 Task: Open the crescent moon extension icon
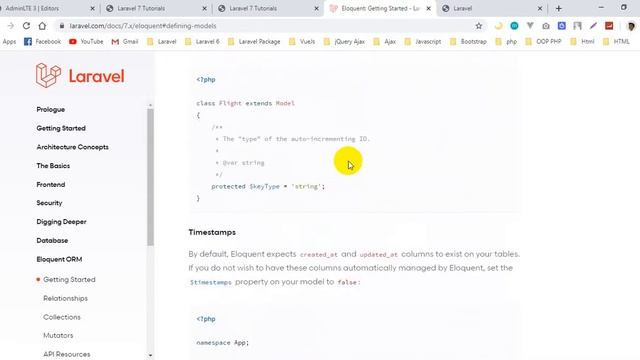coord(498,26)
